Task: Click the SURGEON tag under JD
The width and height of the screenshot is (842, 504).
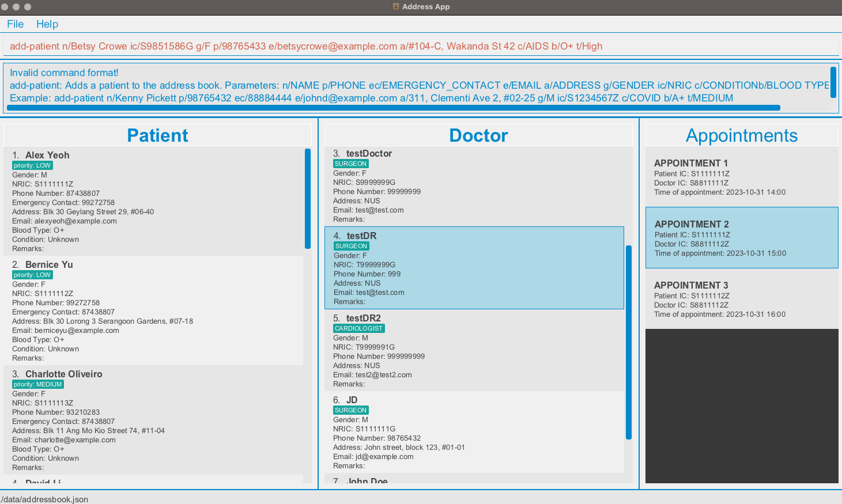Action: point(350,410)
